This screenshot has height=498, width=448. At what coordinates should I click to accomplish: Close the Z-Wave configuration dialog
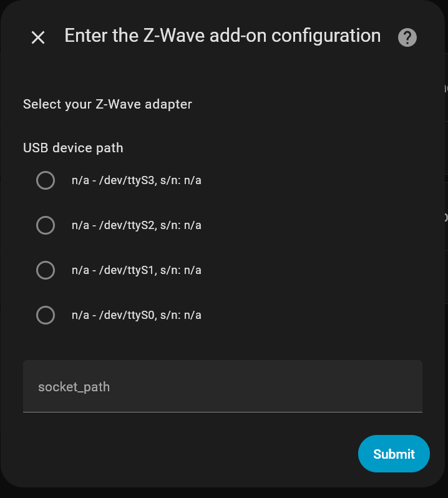click(x=38, y=37)
